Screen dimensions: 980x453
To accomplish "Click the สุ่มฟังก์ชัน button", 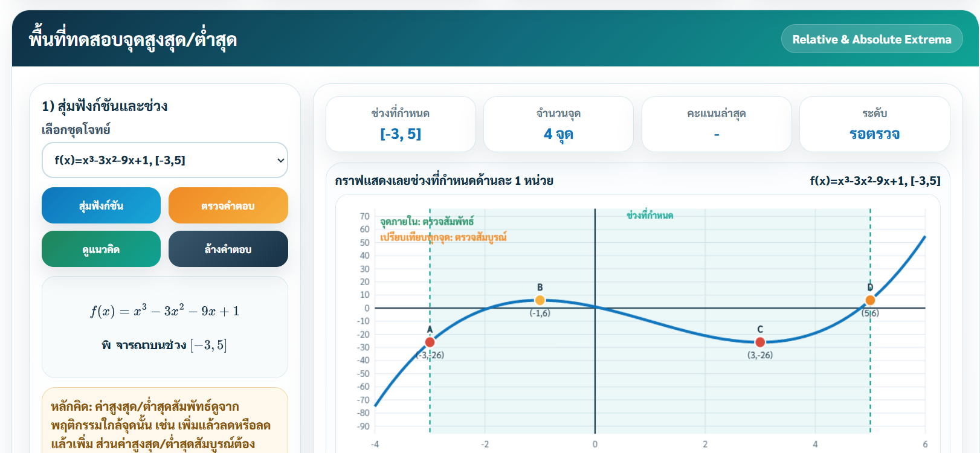I will [101, 205].
